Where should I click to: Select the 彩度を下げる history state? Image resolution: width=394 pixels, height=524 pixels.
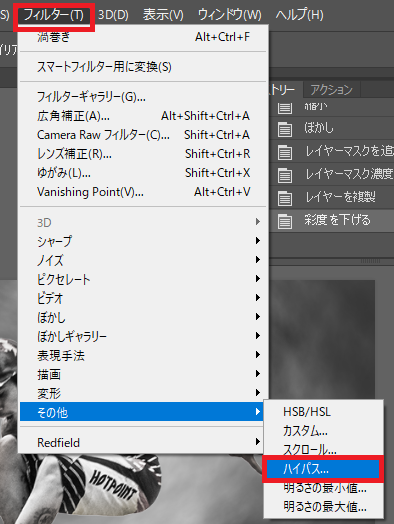[333, 221]
